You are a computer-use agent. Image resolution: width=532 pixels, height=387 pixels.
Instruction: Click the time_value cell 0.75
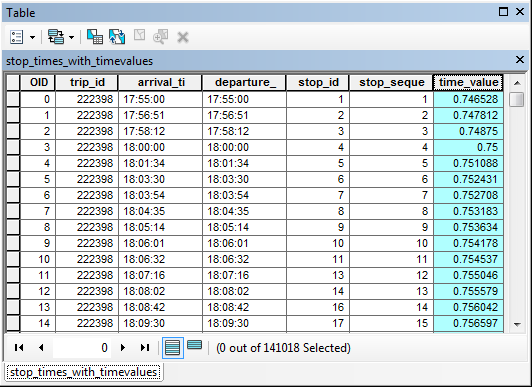[468, 147]
